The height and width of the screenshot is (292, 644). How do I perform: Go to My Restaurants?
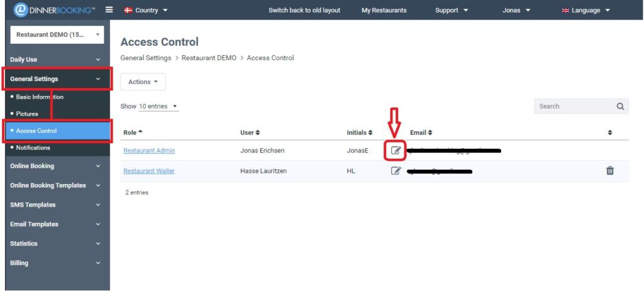[384, 10]
